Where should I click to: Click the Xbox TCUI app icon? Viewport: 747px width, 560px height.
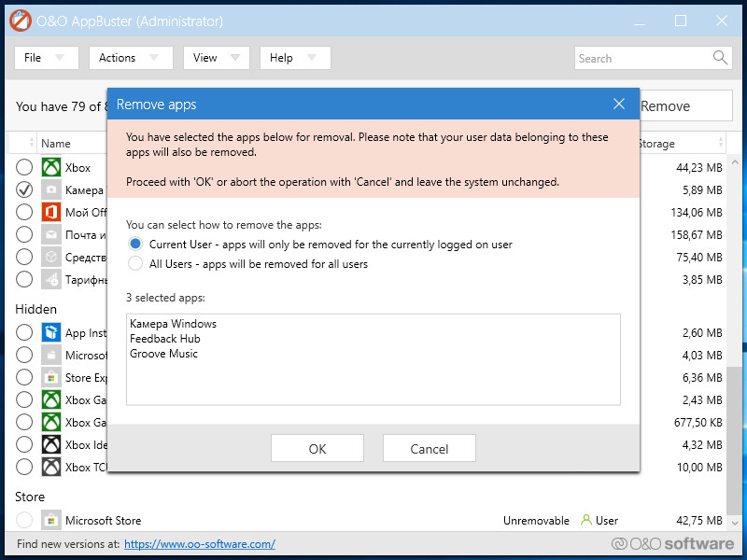51,467
